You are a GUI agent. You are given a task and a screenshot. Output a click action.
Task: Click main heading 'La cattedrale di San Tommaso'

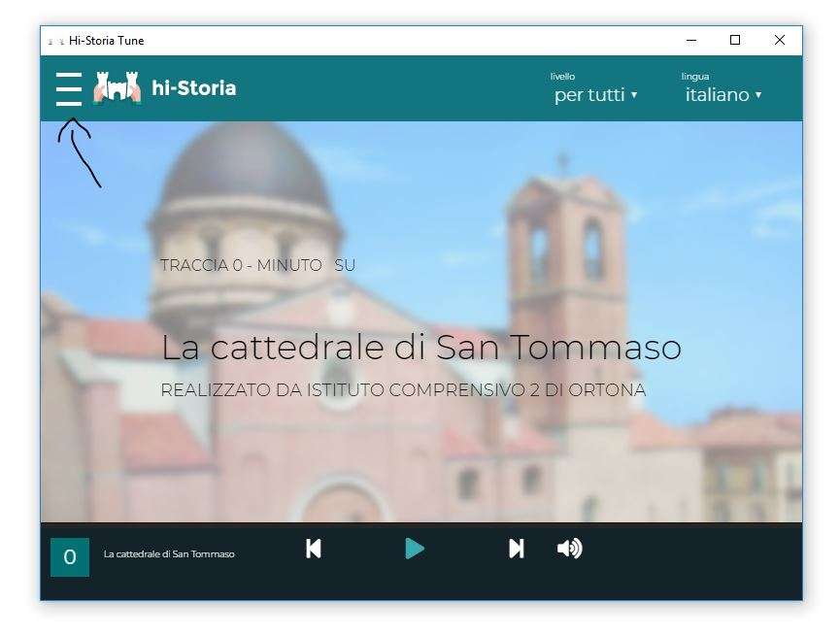click(x=421, y=348)
